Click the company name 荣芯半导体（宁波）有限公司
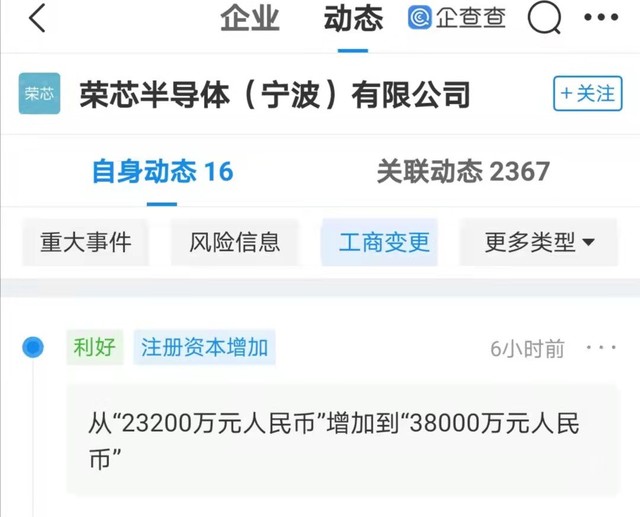640x517 pixels. 275,95
